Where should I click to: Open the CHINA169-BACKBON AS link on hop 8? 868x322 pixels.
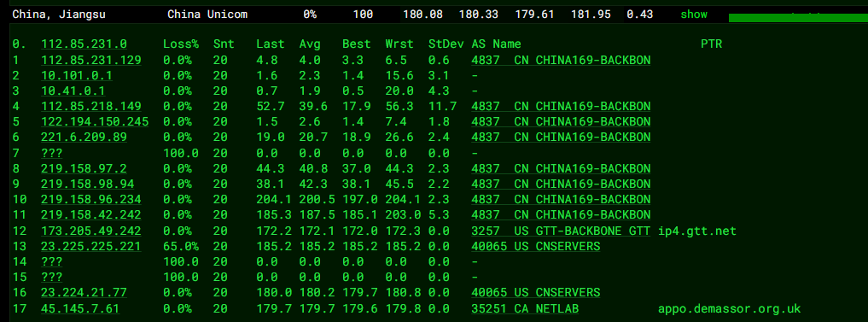561,168
